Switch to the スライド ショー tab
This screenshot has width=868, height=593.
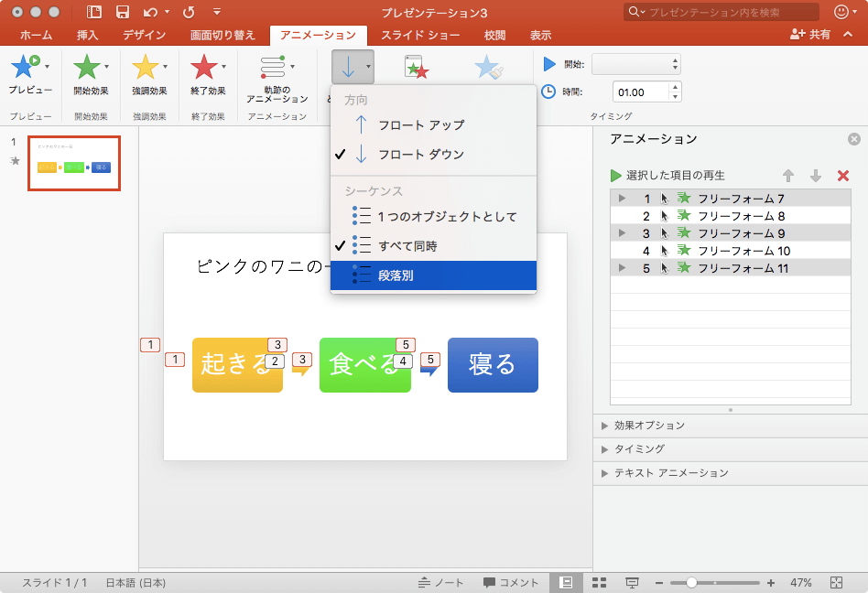point(420,35)
